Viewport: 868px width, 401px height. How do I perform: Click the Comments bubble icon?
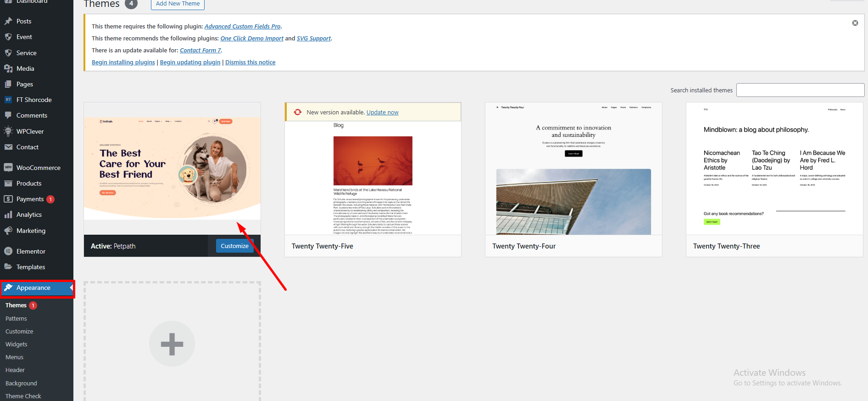pos(8,115)
